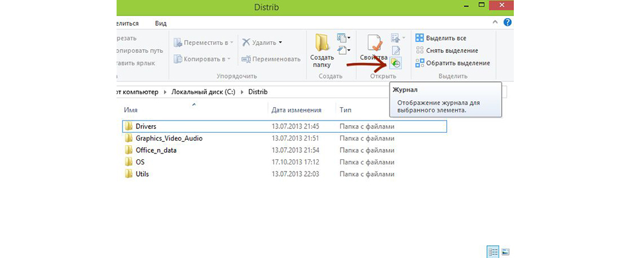644x258 pixels.
Task: Open the Копировать в dropdown
Action: tap(202, 59)
